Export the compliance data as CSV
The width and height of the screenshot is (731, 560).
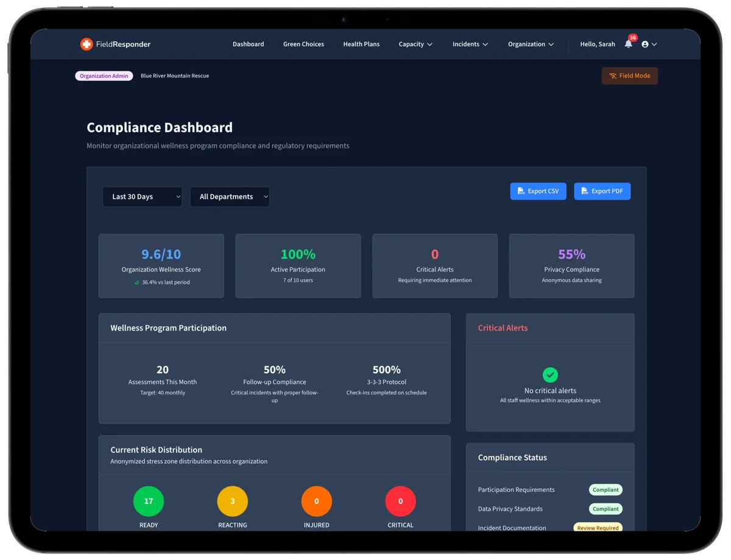538,191
